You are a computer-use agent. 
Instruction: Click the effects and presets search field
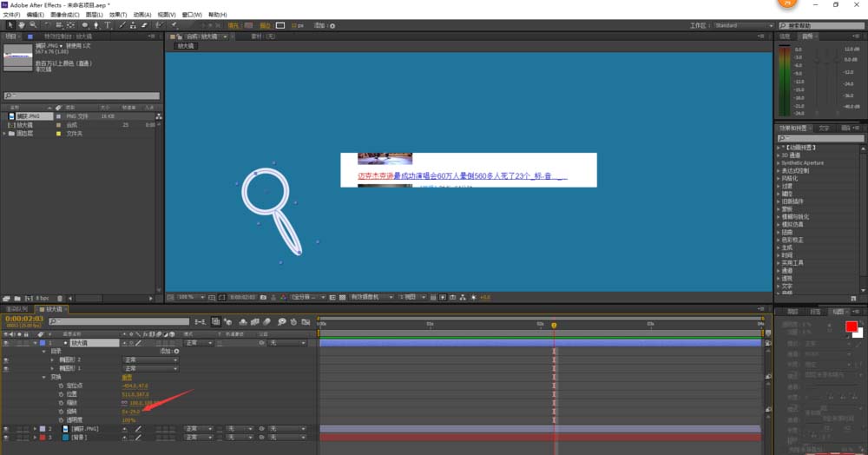pyautogui.click(x=820, y=138)
